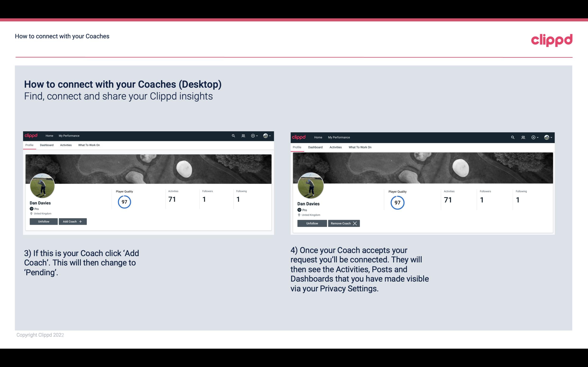Click 'What To Work On' tab on profile
588x367 pixels.
[88, 145]
